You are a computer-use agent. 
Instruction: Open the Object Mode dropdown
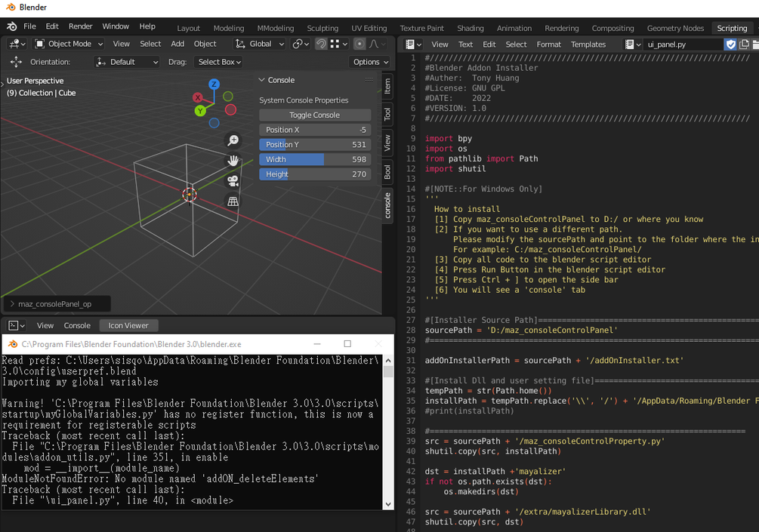[68, 44]
